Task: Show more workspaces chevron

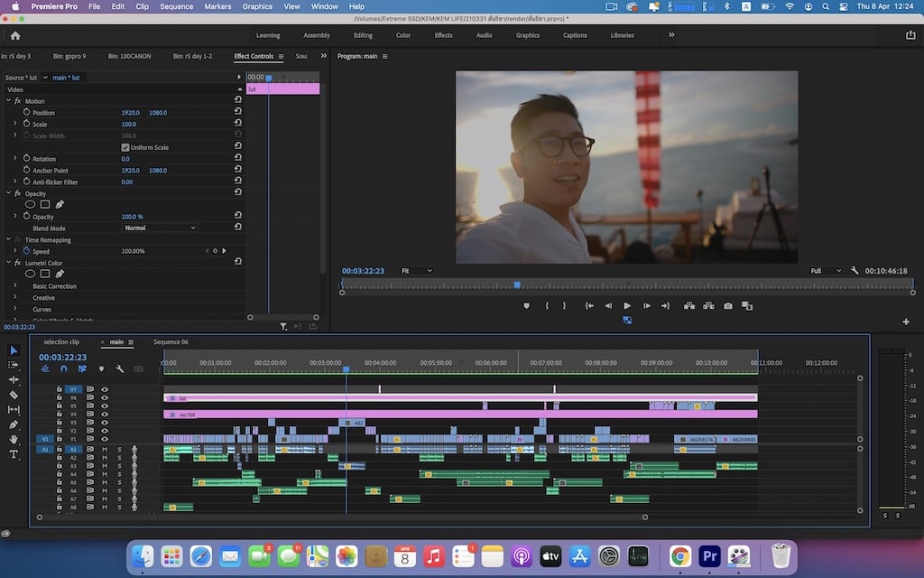Action: coord(671,35)
